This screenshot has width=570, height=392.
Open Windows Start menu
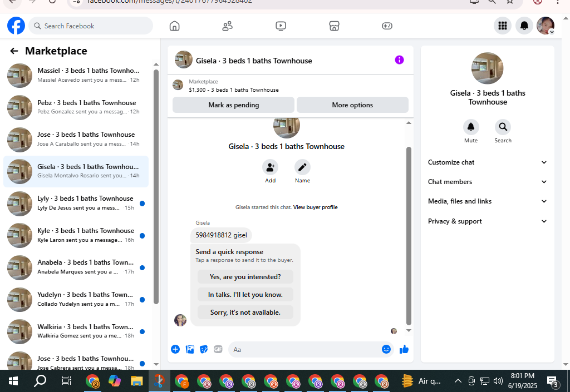13,381
